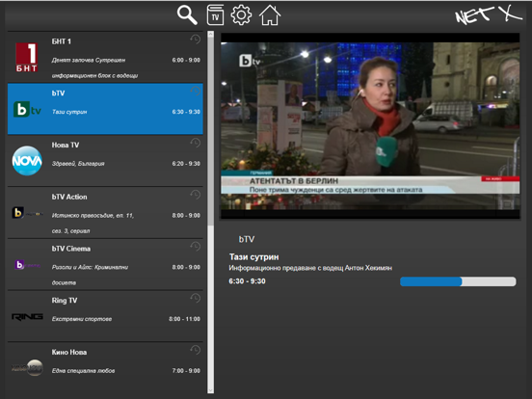Click the 'Тази сутрин' title under the video
Screen dimensions: 532x399
click(253, 257)
